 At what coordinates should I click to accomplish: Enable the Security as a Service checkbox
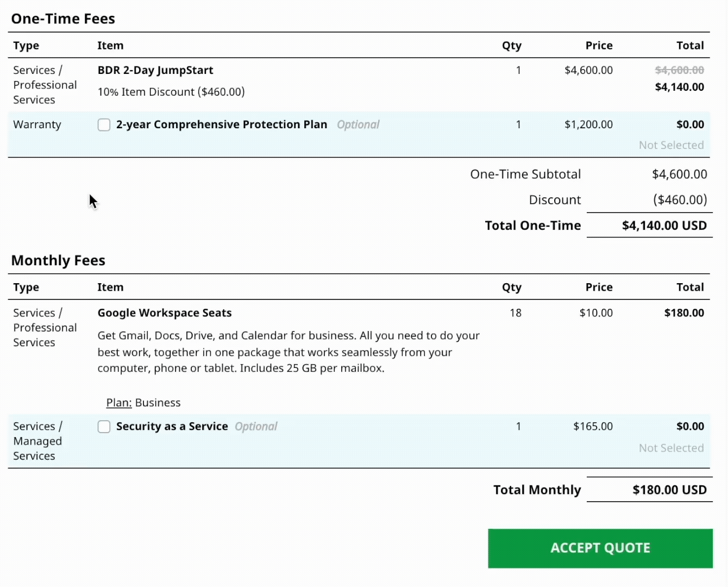pos(104,427)
